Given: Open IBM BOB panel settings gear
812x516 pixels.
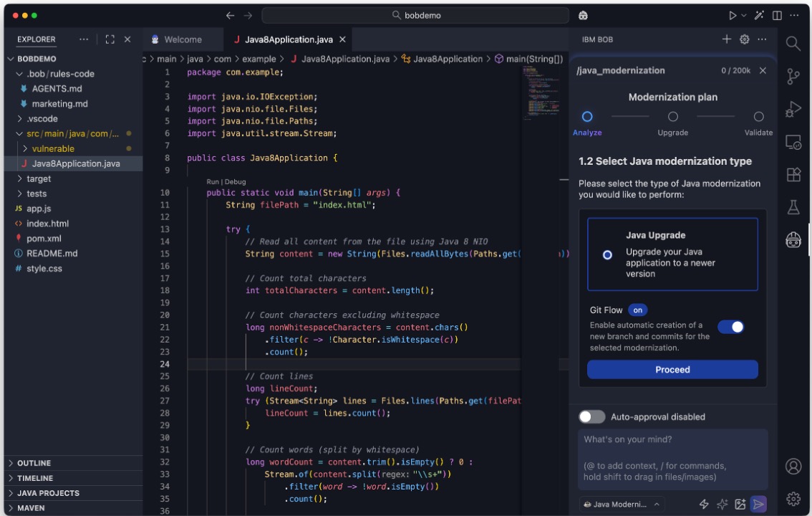Looking at the screenshot, I should [x=744, y=39].
